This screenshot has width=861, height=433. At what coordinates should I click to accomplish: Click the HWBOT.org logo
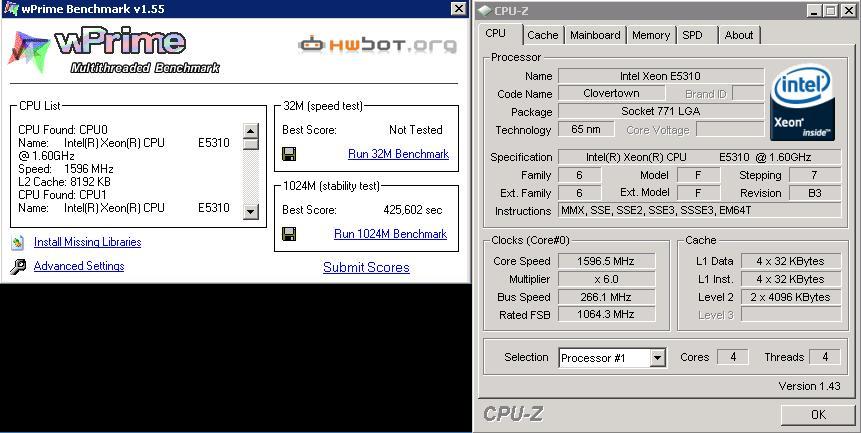coord(378,44)
